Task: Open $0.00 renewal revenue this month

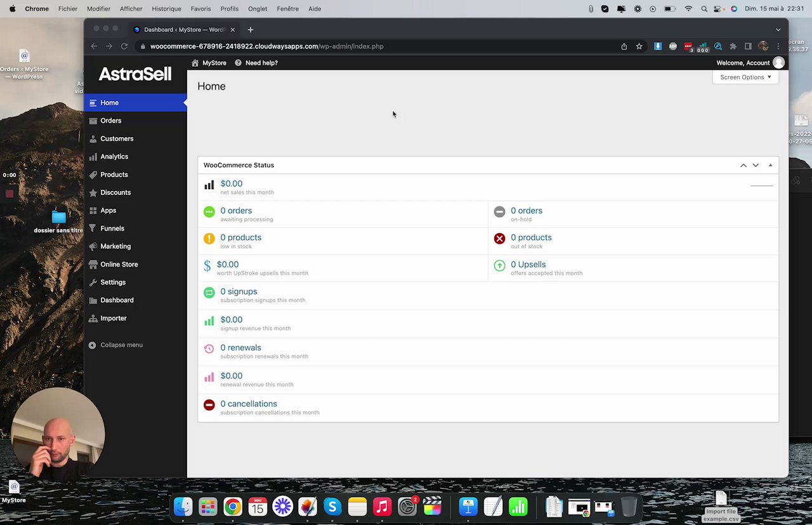Action: pos(231,376)
